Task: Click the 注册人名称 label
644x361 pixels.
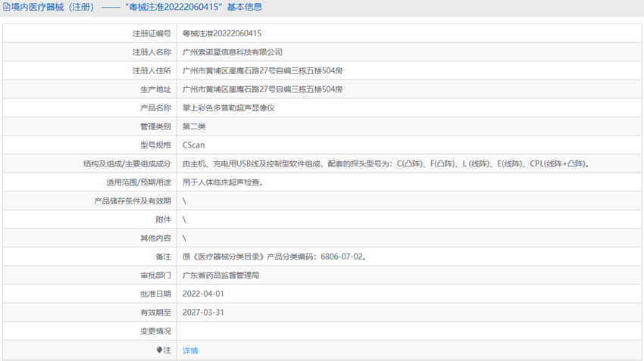Action: [152, 52]
